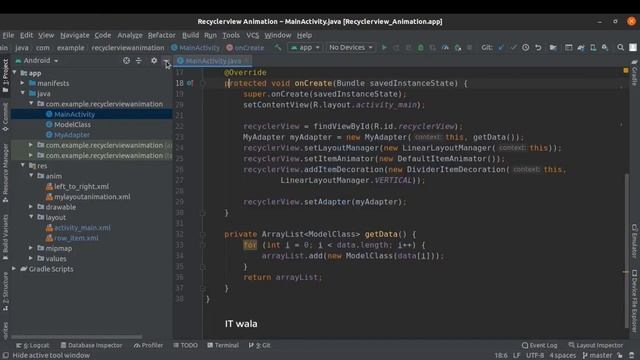
Task: Click the master Git branch widget
Action: point(597,356)
